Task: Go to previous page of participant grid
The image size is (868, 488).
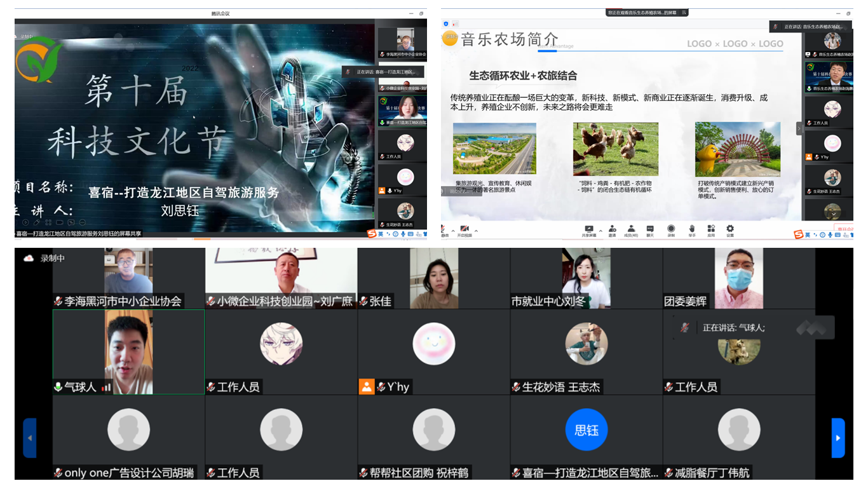Action: click(x=30, y=438)
